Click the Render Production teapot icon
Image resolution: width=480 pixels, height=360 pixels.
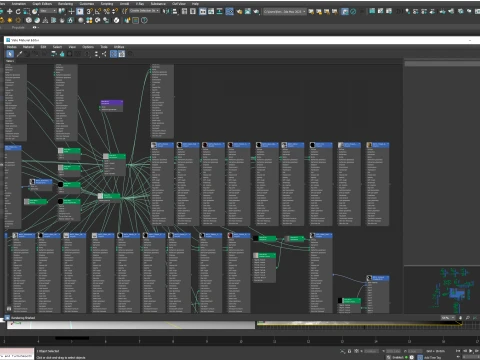256,11
